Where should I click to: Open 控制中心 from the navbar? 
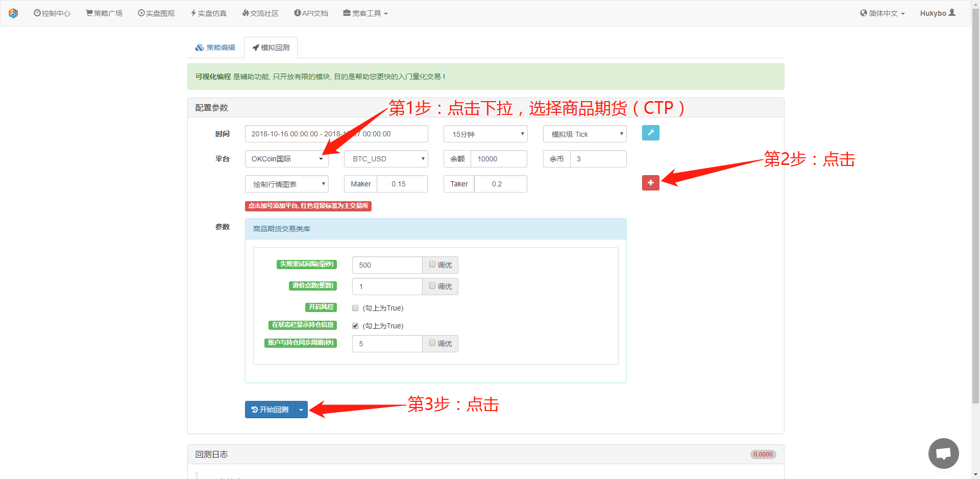[52, 13]
